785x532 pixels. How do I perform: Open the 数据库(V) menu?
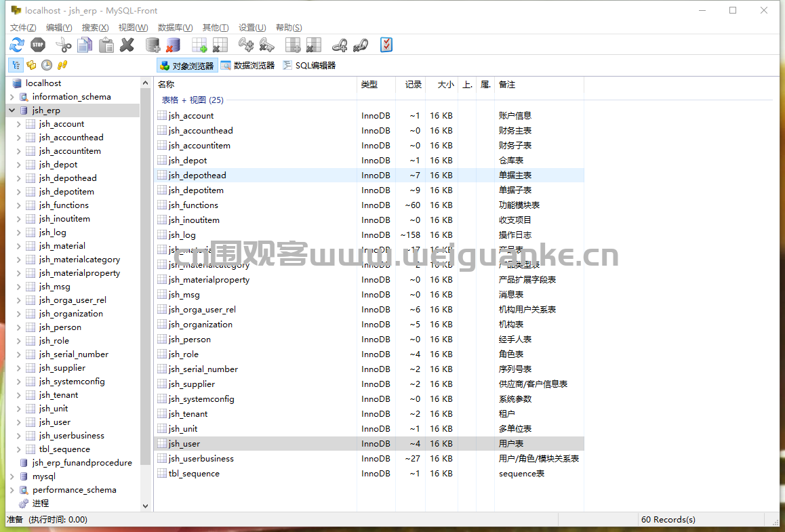point(175,28)
